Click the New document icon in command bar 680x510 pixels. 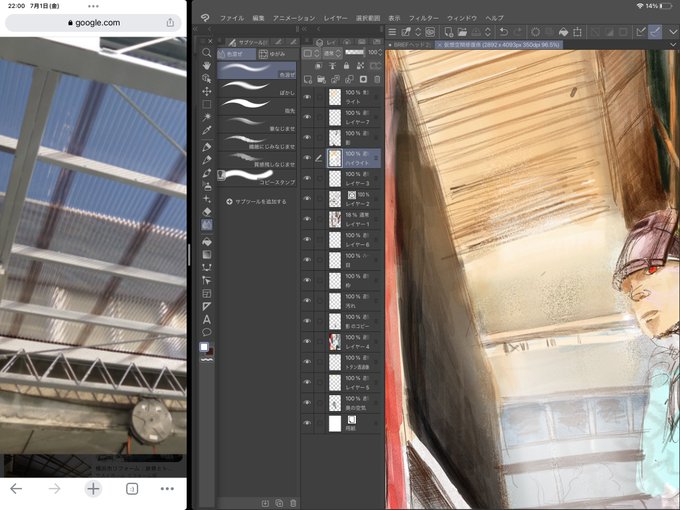(x=448, y=32)
